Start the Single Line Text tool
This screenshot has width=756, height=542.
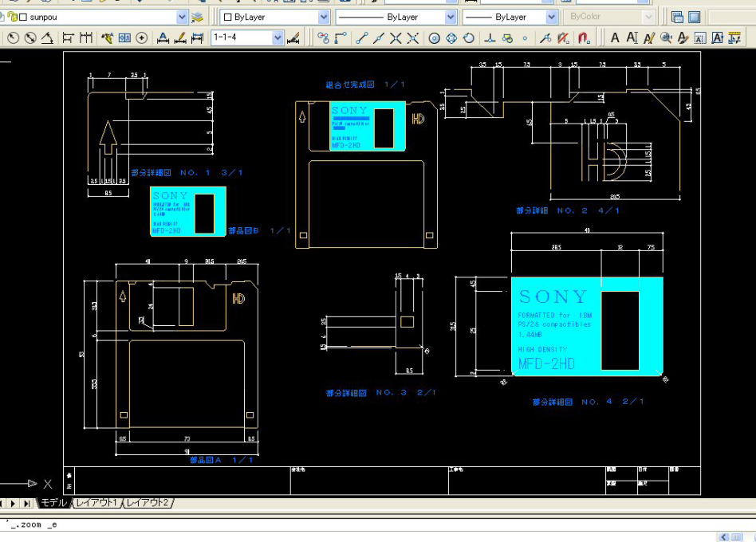click(x=632, y=37)
